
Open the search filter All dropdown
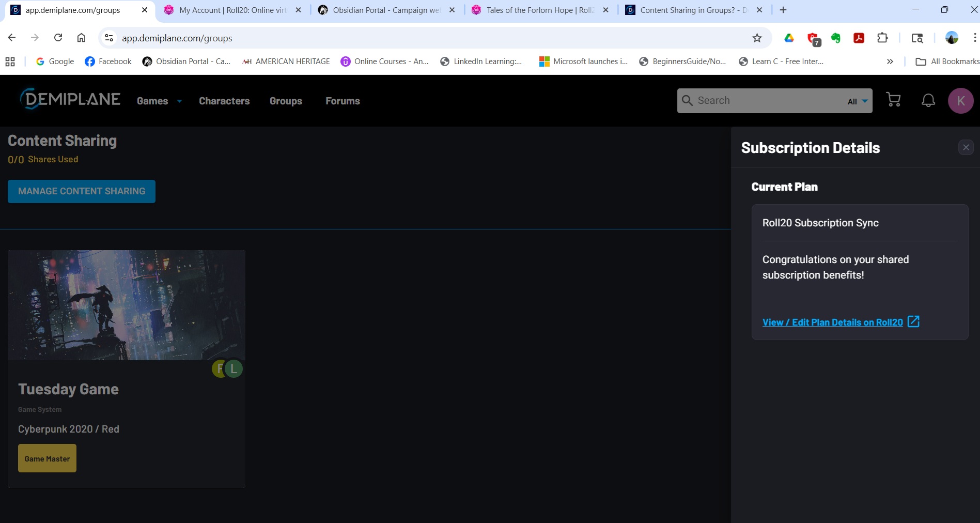(x=857, y=101)
